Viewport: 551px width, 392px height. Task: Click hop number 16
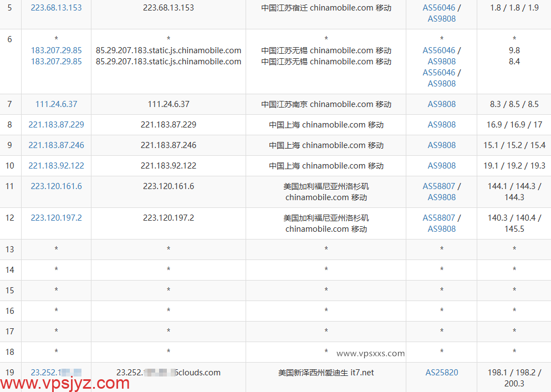click(10, 311)
